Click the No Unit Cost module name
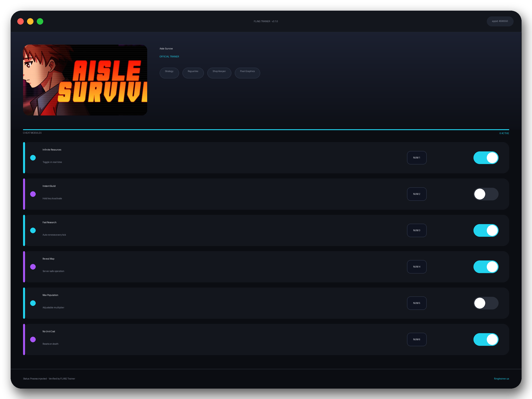The height and width of the screenshot is (399, 532). point(49,331)
